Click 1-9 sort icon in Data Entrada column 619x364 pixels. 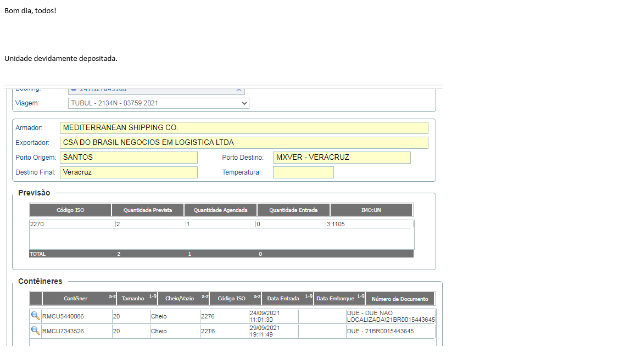coord(309,297)
